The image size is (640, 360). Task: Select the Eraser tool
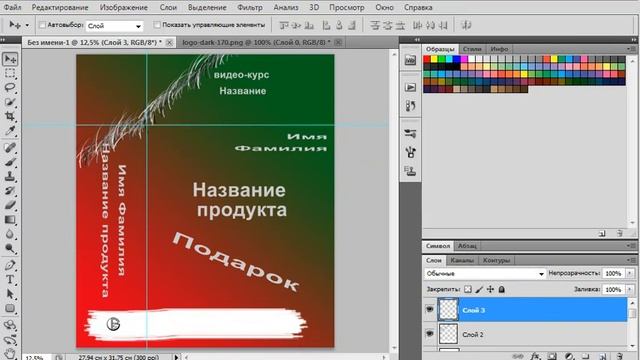click(x=10, y=205)
